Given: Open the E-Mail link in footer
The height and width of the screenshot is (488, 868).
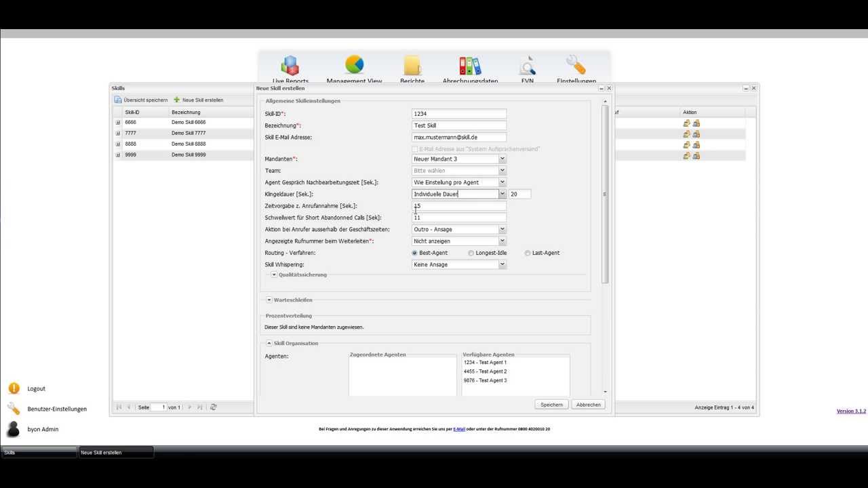Looking at the screenshot, I should pos(459,429).
